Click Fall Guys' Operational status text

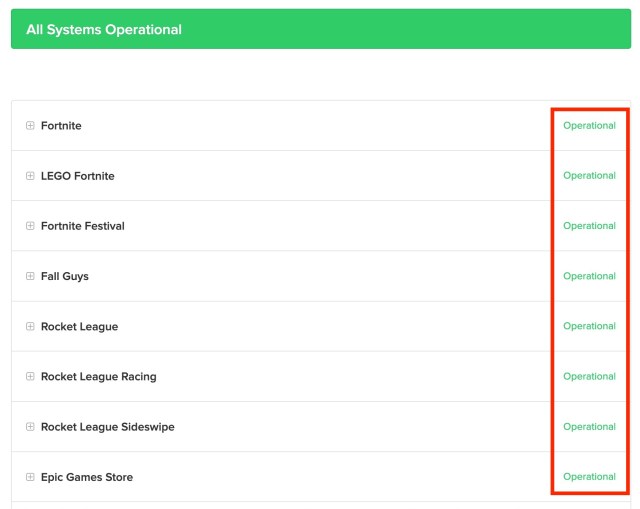coord(589,276)
